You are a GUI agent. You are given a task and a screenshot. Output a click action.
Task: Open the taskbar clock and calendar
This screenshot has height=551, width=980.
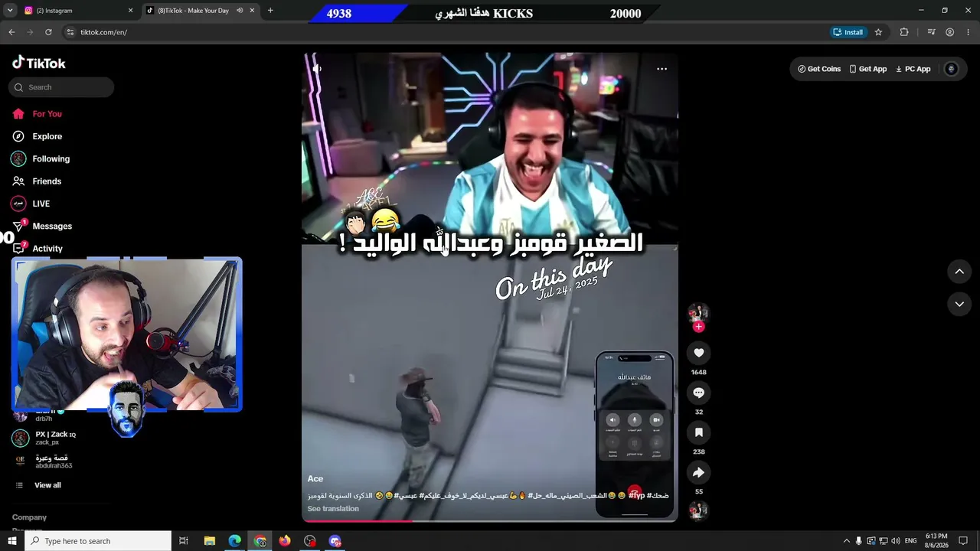point(936,541)
